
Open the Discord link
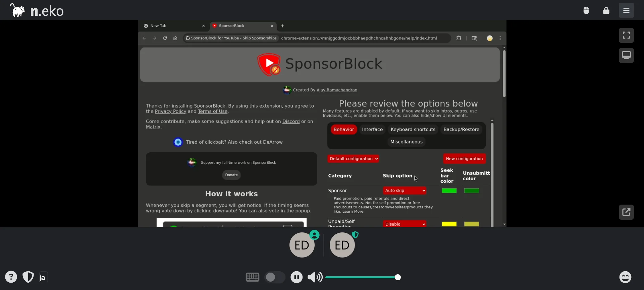click(291, 121)
